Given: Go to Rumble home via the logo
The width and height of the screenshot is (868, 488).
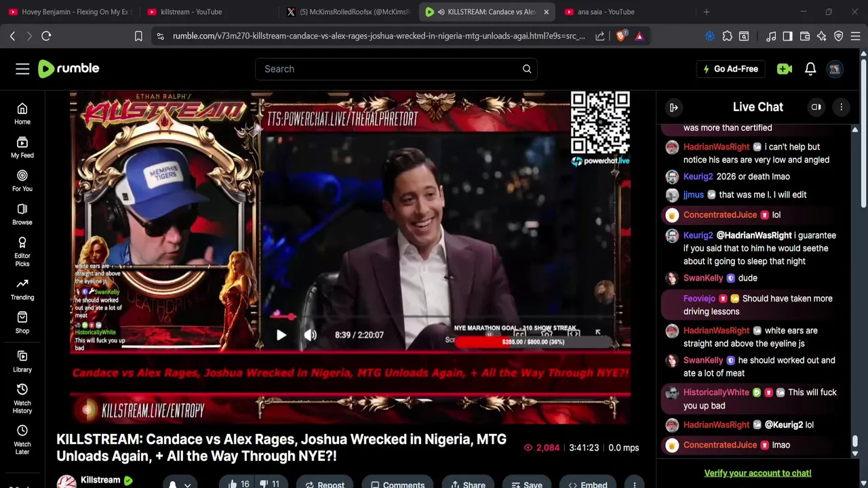Looking at the screenshot, I should 68,68.
